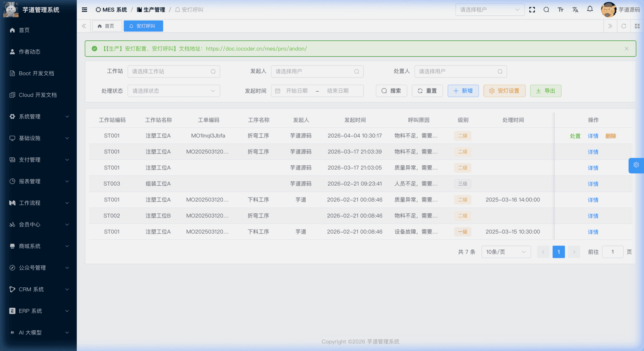This screenshot has height=351, width=644.
Task: Refresh the page using the tab bar icon
Action: click(624, 26)
